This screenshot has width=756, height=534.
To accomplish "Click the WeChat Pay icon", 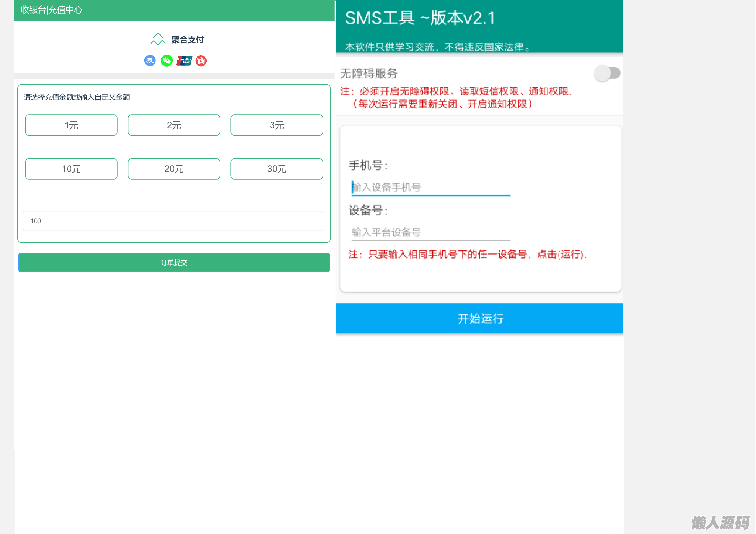I will (x=166, y=60).
